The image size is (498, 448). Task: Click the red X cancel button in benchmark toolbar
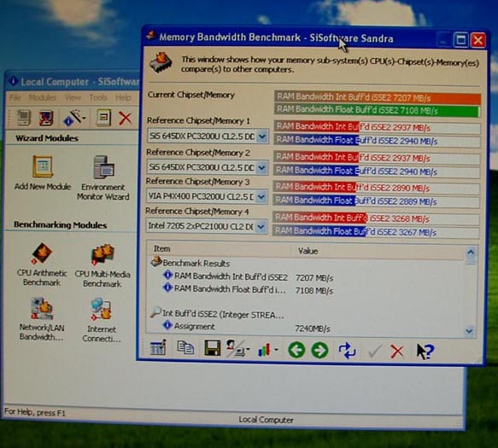pos(397,352)
